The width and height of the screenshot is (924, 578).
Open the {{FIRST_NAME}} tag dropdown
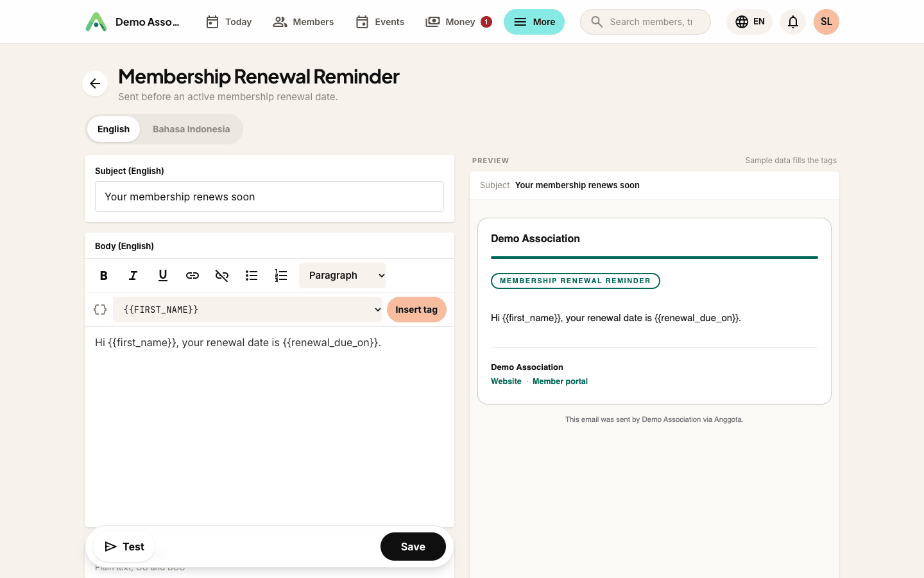coord(248,310)
